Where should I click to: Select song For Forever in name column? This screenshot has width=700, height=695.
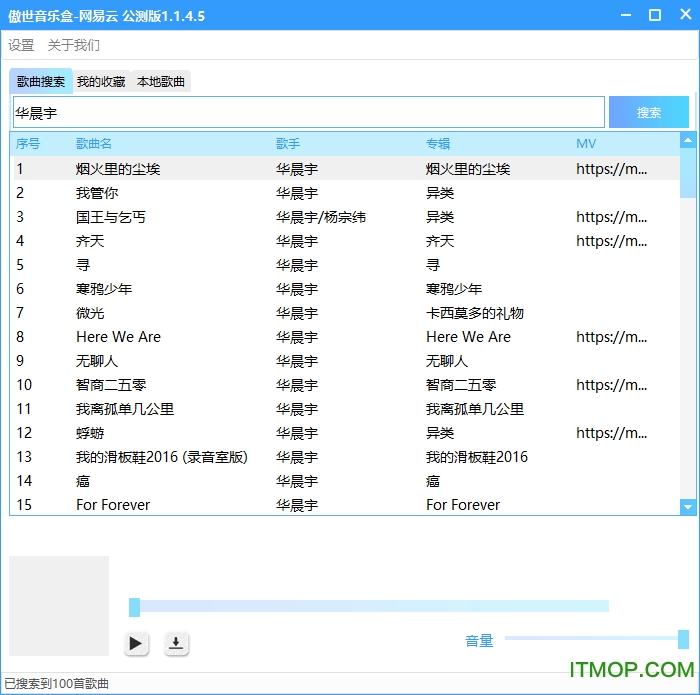click(x=113, y=505)
